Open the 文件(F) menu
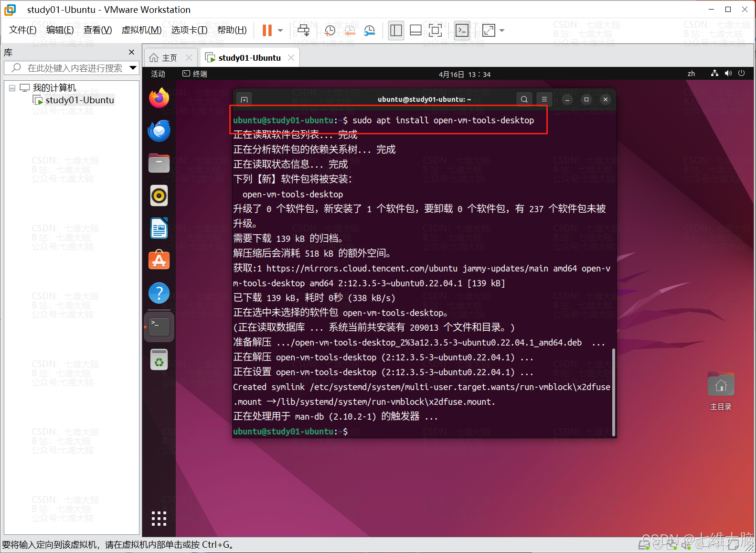The width and height of the screenshot is (756, 553). pyautogui.click(x=22, y=30)
